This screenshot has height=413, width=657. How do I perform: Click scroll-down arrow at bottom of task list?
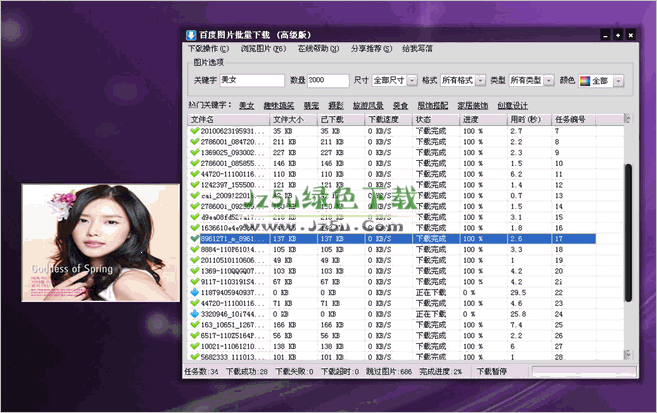[x=627, y=354]
